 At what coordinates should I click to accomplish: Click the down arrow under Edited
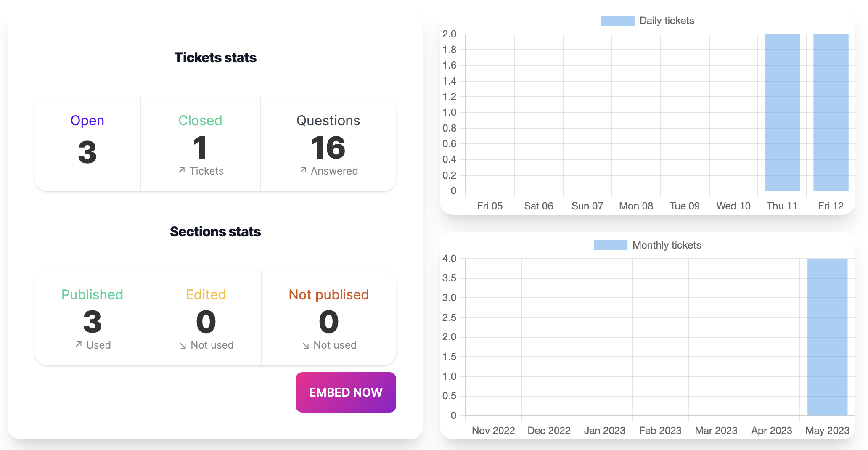[183, 346]
